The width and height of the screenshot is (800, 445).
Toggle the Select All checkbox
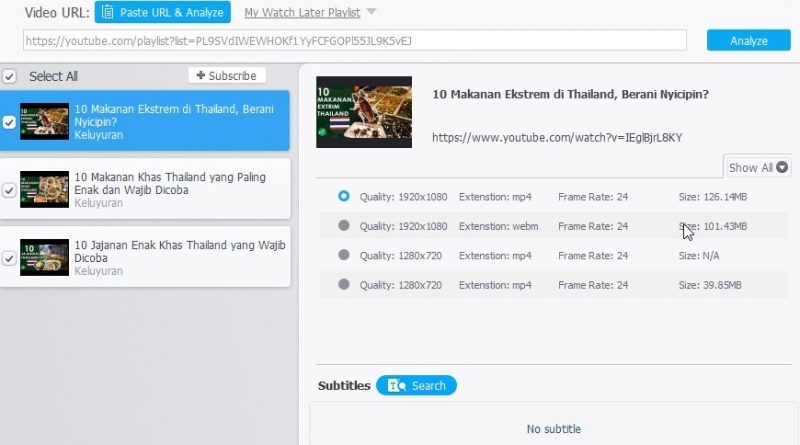[x=9, y=77]
